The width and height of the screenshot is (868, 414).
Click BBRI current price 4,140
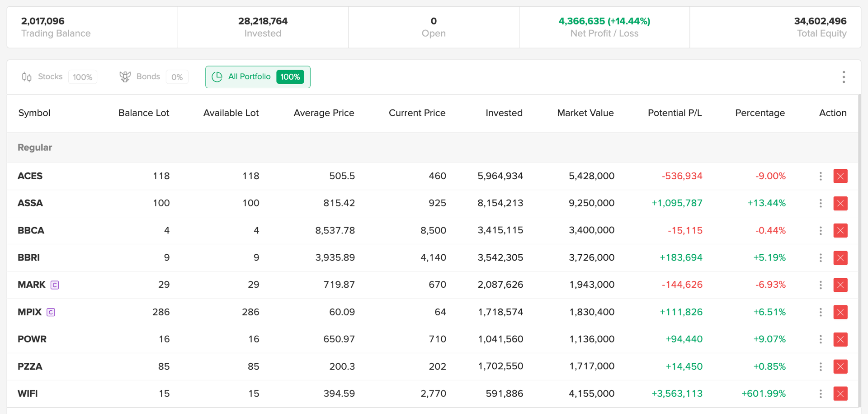point(433,257)
